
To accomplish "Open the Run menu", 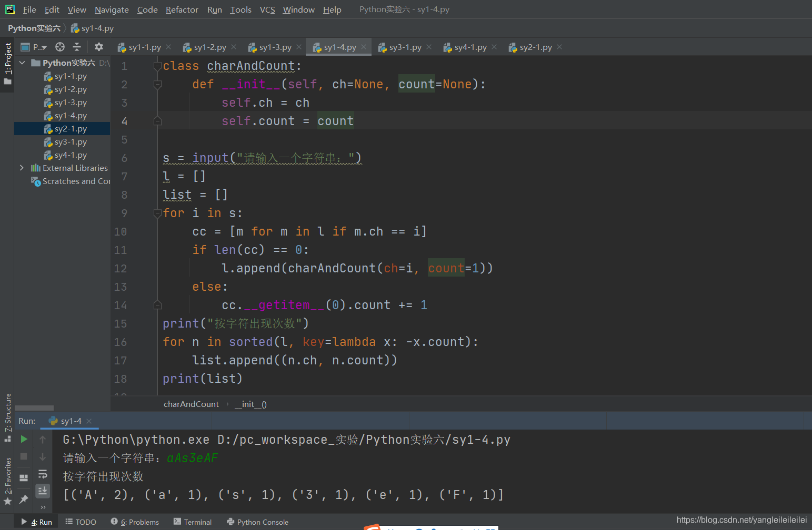I will (x=214, y=9).
